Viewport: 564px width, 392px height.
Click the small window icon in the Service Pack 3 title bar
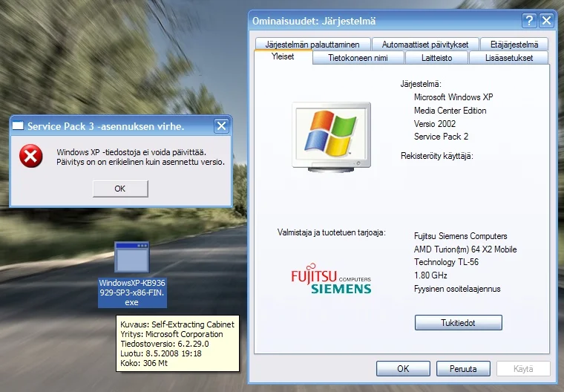click(x=19, y=126)
